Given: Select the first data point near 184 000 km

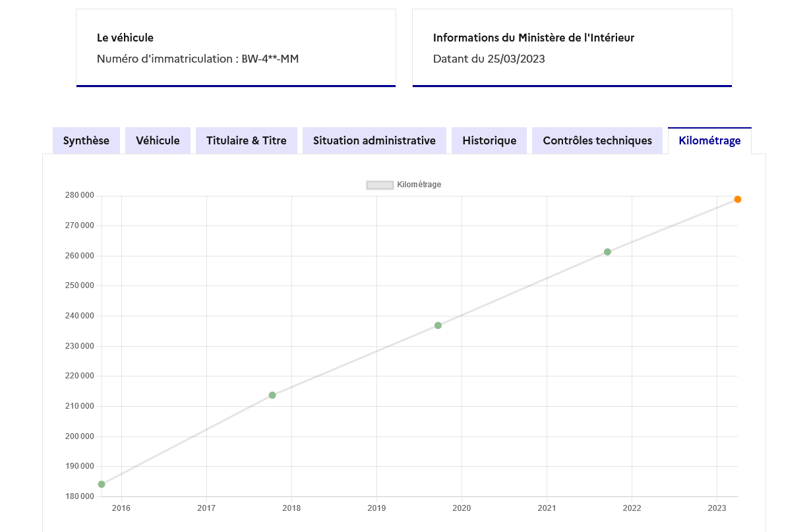Looking at the screenshot, I should click(x=102, y=484).
